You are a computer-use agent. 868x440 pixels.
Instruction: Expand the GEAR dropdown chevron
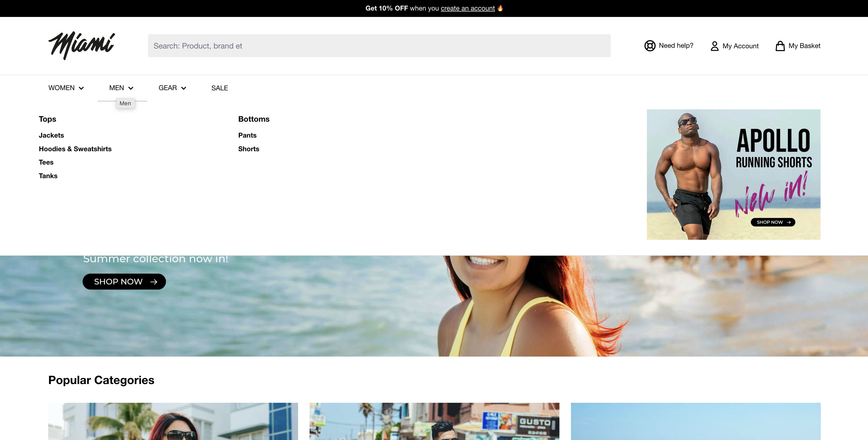coord(184,88)
